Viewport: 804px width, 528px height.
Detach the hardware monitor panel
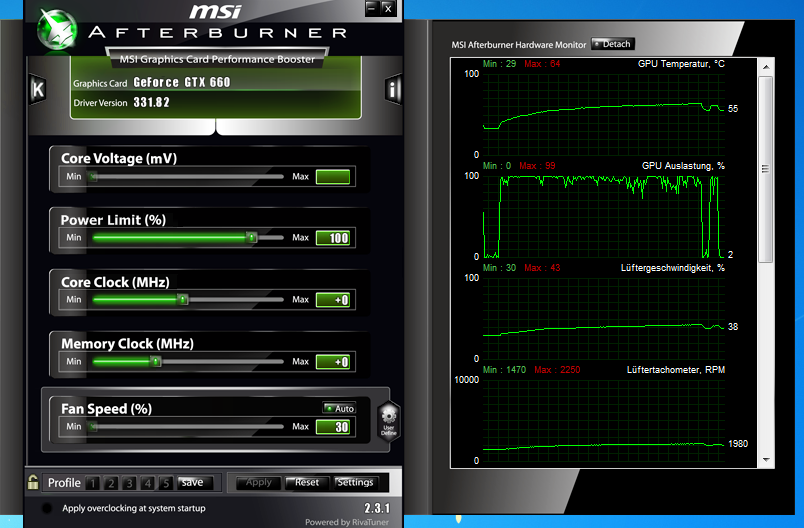click(613, 44)
